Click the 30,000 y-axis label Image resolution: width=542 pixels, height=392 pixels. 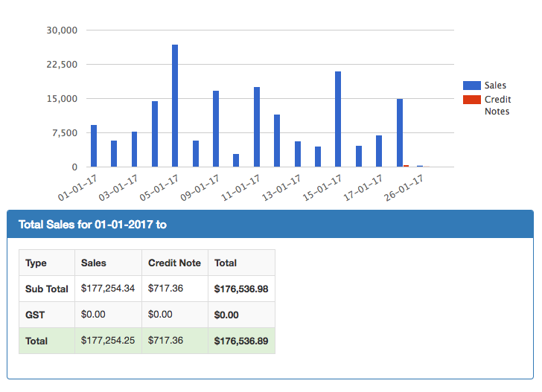coord(62,30)
